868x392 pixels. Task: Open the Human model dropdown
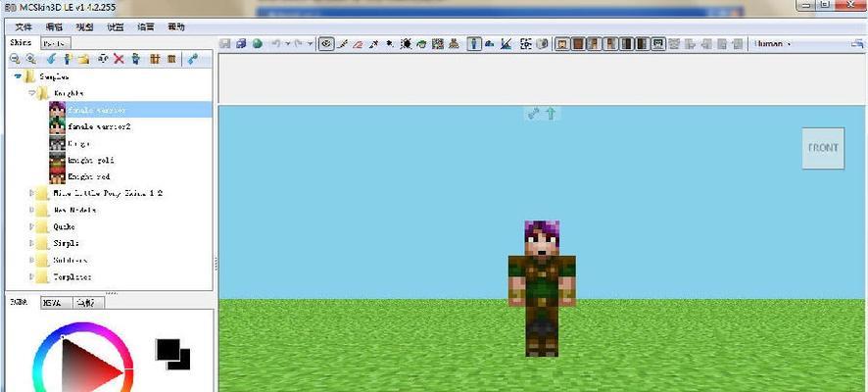(773, 44)
